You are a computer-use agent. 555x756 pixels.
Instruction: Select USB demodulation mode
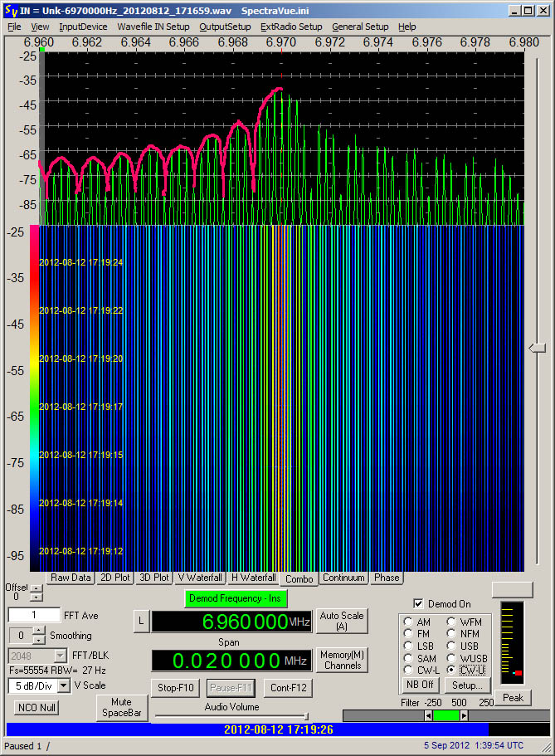pyautogui.click(x=452, y=646)
